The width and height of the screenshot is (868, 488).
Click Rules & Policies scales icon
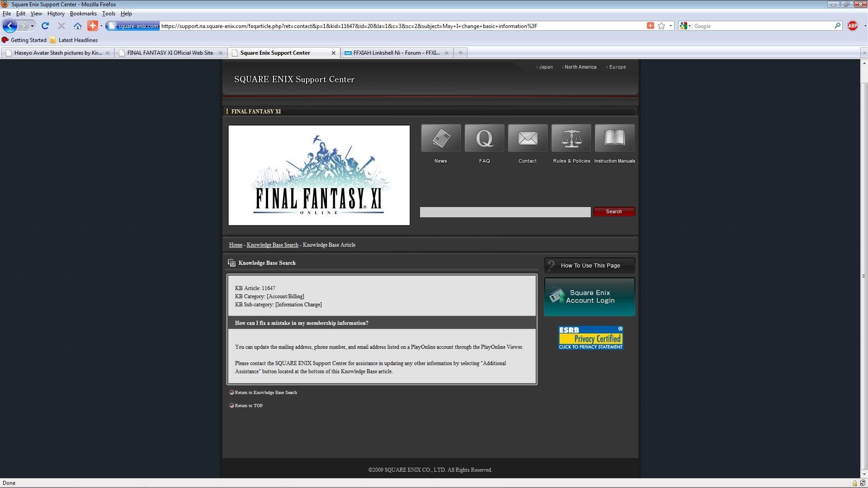pos(571,138)
